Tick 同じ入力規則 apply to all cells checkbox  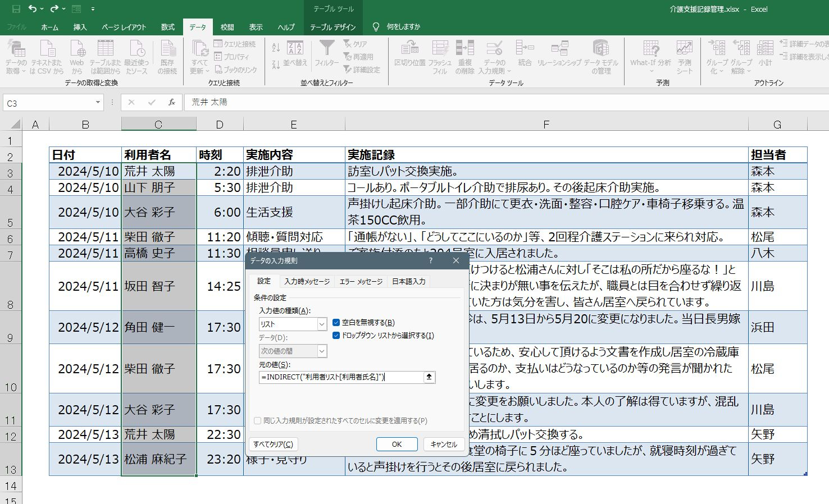257,420
